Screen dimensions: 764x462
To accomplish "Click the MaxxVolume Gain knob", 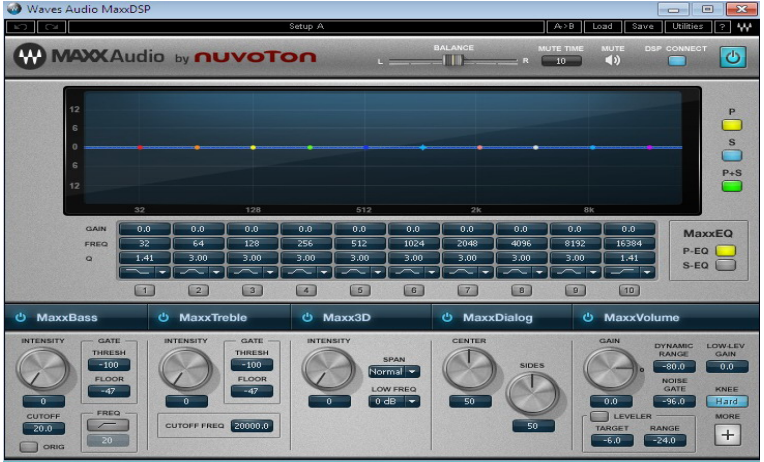I will 611,369.
